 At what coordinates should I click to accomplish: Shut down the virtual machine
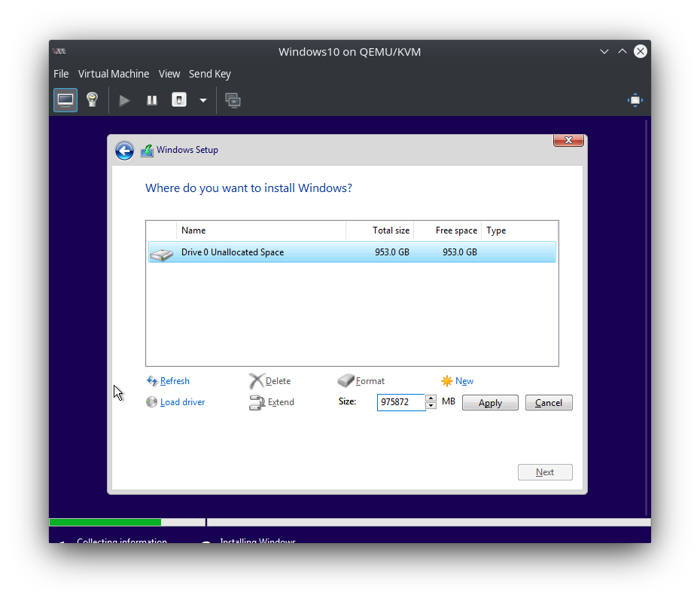pos(179,100)
